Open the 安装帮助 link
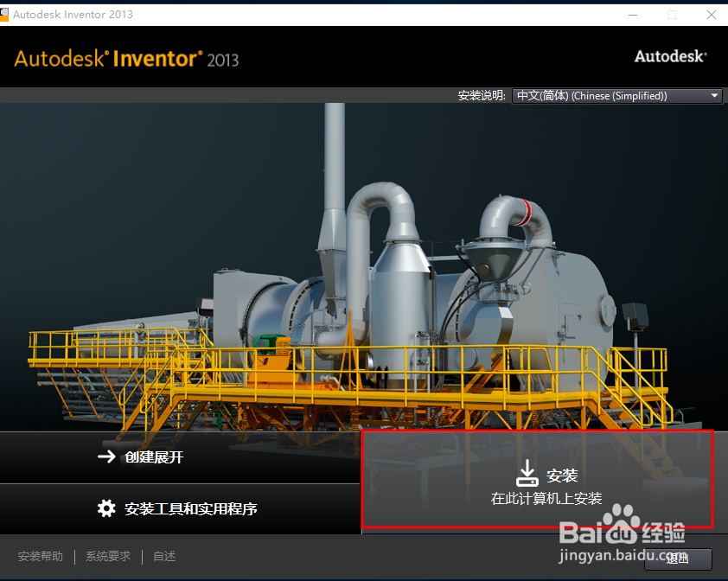Viewport: 728px width, 581px height. [x=41, y=556]
